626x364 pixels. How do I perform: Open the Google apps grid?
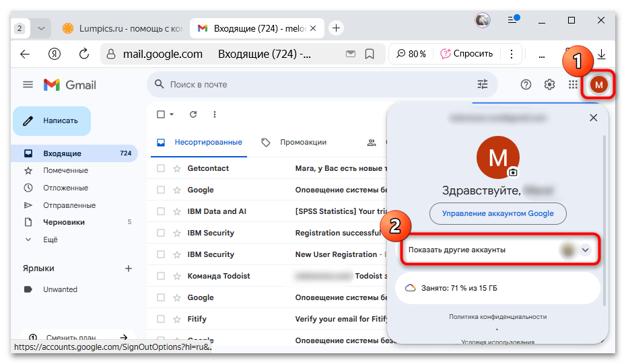[x=573, y=85]
